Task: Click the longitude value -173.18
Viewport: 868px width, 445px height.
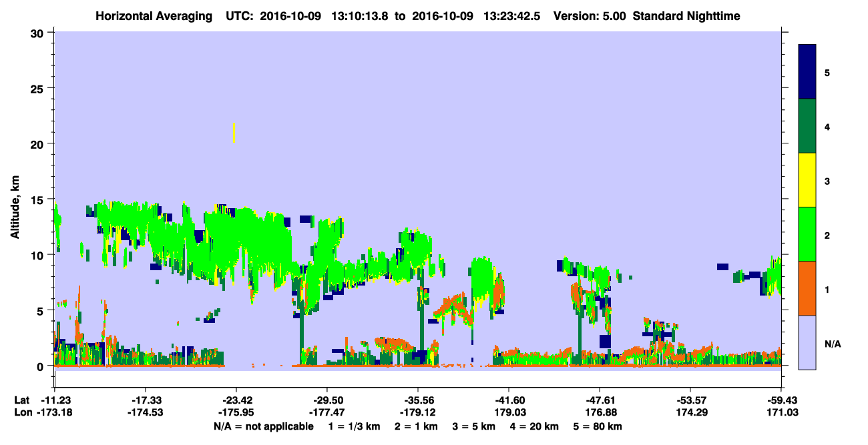Action: [x=53, y=413]
